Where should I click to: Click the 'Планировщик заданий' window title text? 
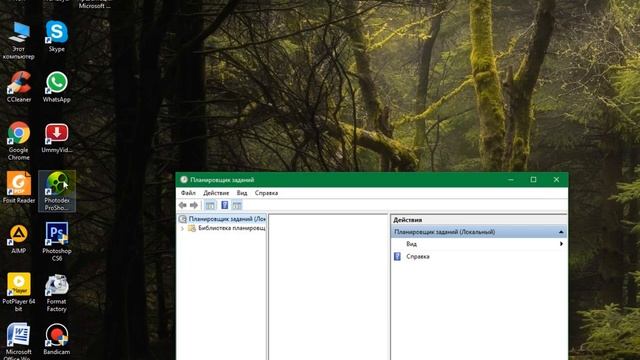pyautogui.click(x=222, y=180)
